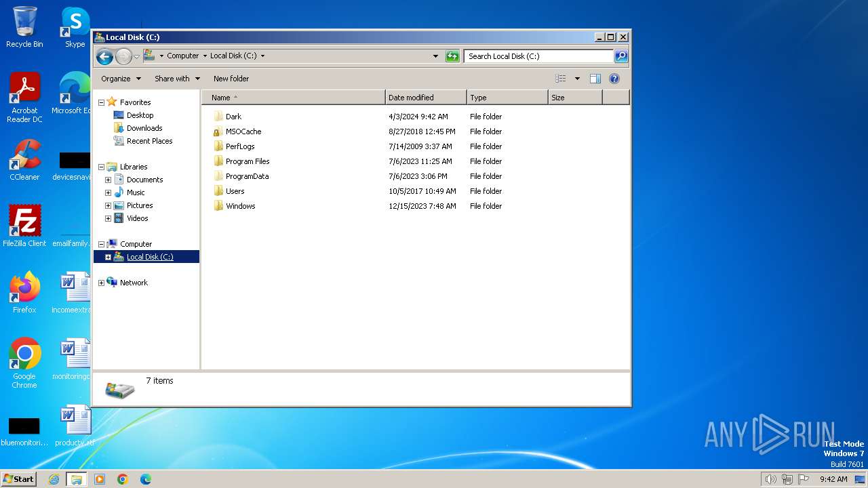This screenshot has height=488, width=868.
Task: Collapse the Favorites tree section
Action: (x=101, y=102)
